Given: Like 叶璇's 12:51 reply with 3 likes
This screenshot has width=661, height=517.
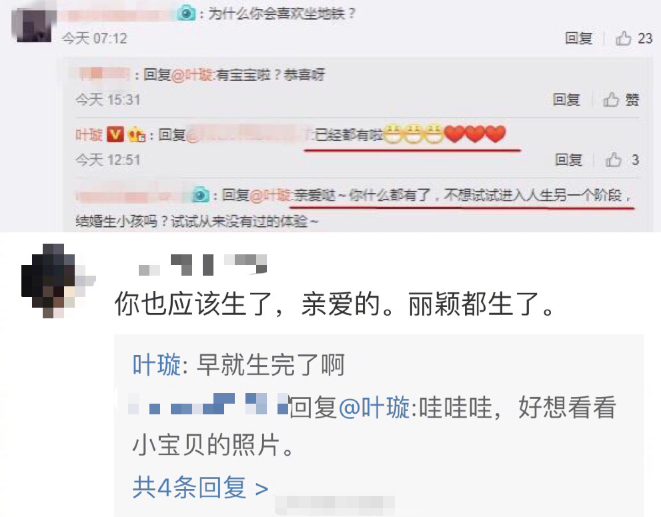Looking at the screenshot, I should (613, 160).
